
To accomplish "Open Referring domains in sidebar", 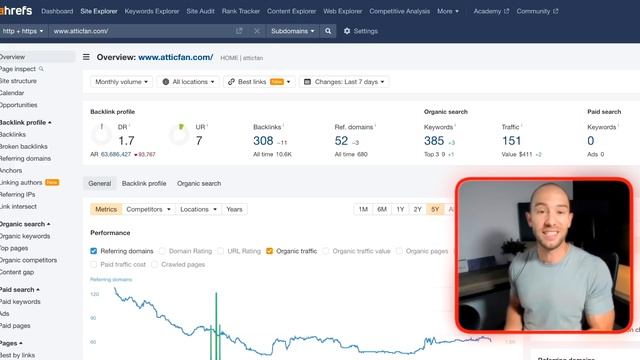I will point(25,158).
